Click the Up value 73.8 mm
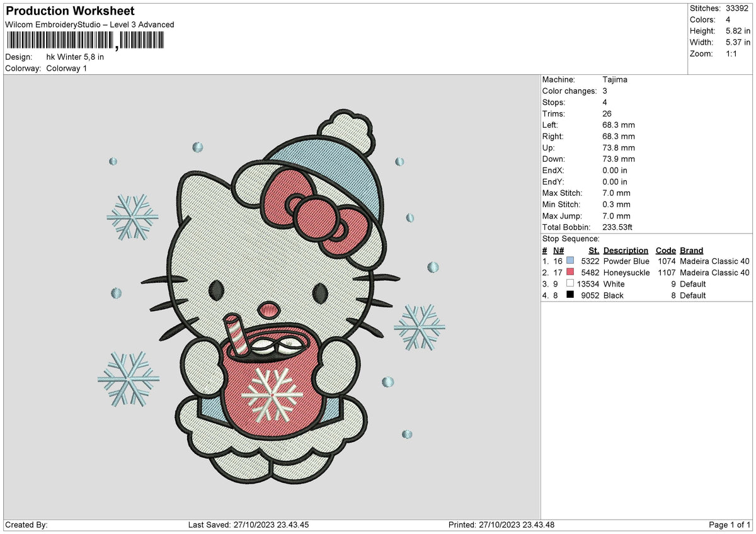 click(619, 147)
